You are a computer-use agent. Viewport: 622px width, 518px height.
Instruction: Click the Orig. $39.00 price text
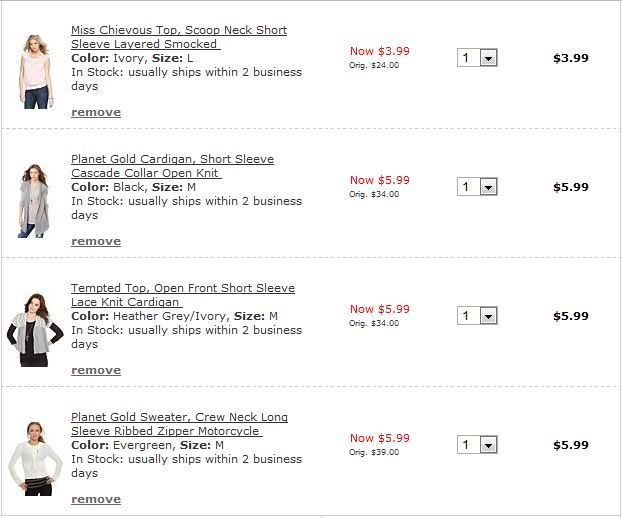[x=374, y=452]
